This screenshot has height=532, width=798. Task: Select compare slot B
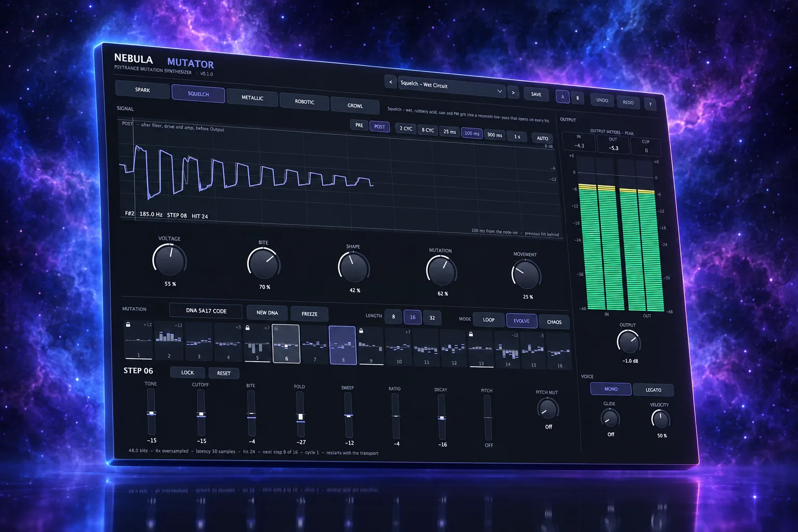point(578,98)
